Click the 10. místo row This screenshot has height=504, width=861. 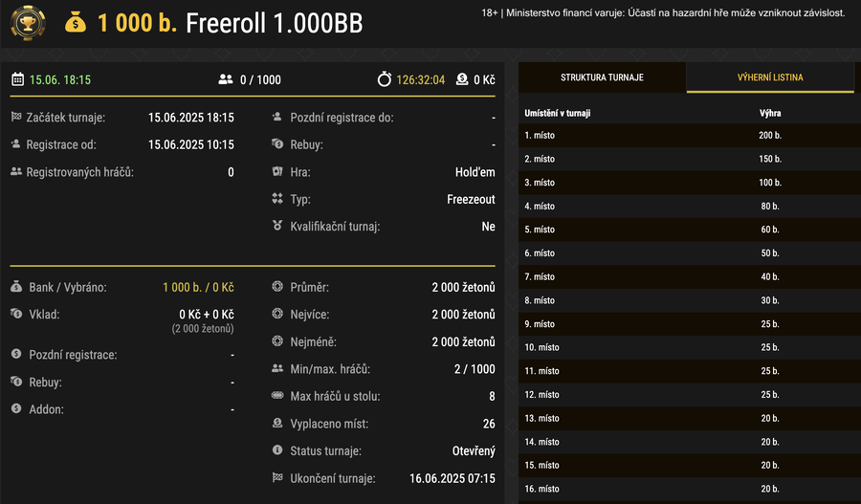point(690,347)
